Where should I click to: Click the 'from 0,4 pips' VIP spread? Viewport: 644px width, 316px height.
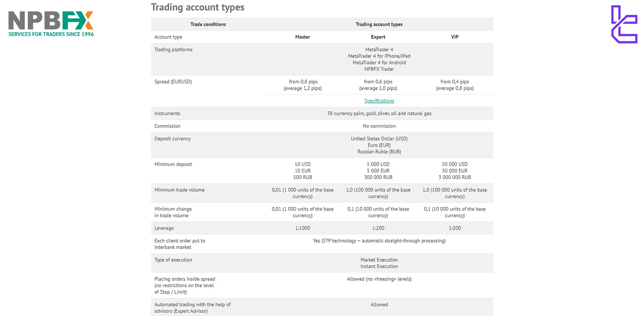454,82
